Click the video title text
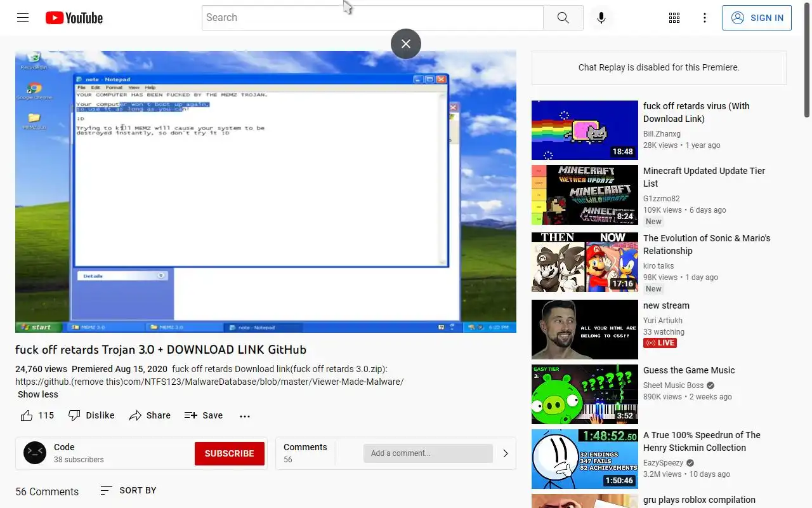 160,350
